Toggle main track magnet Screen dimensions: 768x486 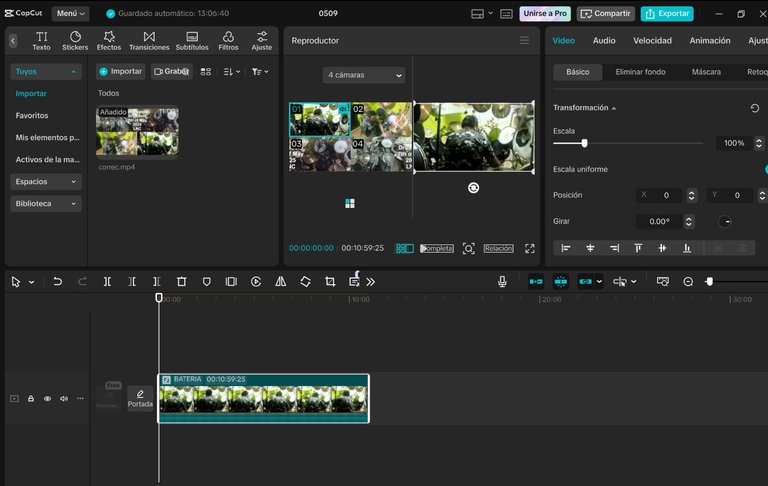pos(536,282)
